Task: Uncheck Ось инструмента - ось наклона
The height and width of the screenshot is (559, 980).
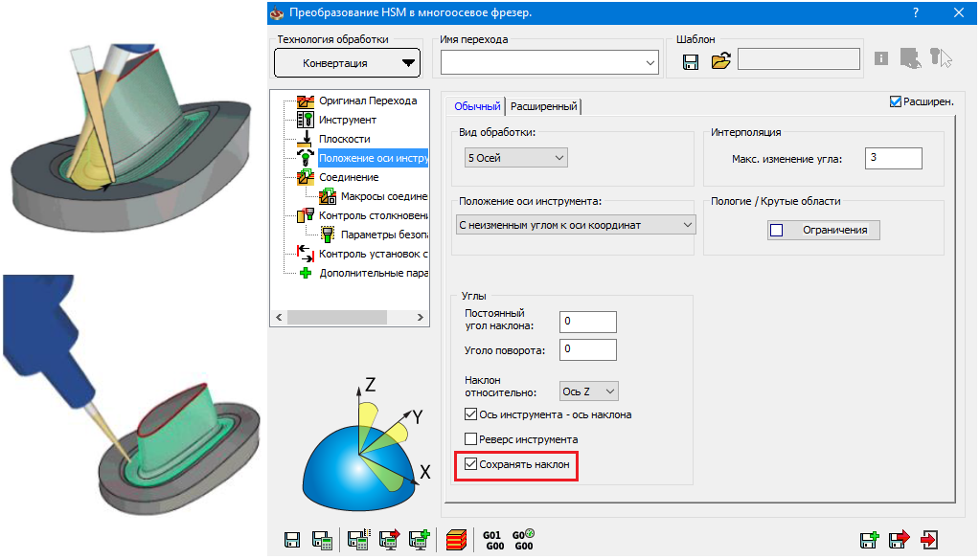Action: 470,414
